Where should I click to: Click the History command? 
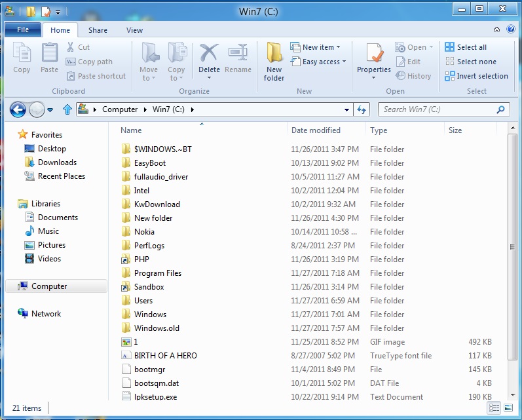click(x=413, y=76)
